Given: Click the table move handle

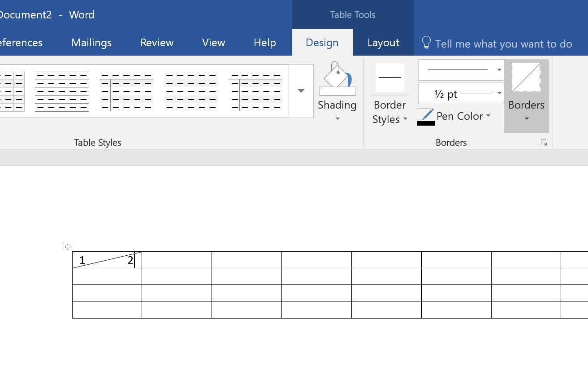Looking at the screenshot, I should tap(68, 247).
